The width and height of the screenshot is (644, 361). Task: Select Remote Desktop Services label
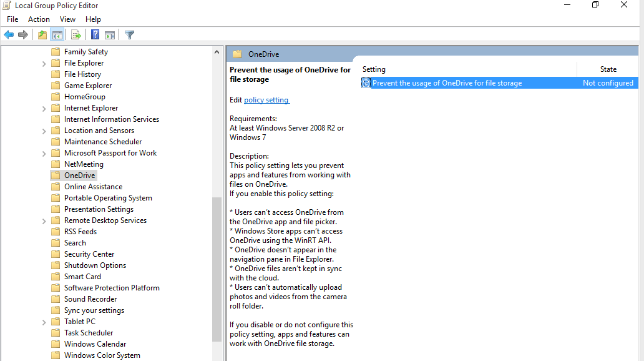pos(105,220)
